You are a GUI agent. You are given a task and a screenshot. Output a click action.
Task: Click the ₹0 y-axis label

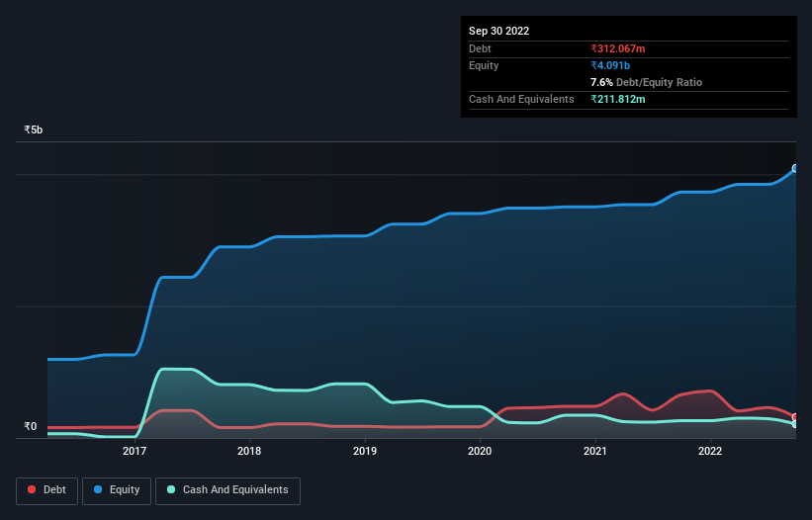[x=31, y=426]
